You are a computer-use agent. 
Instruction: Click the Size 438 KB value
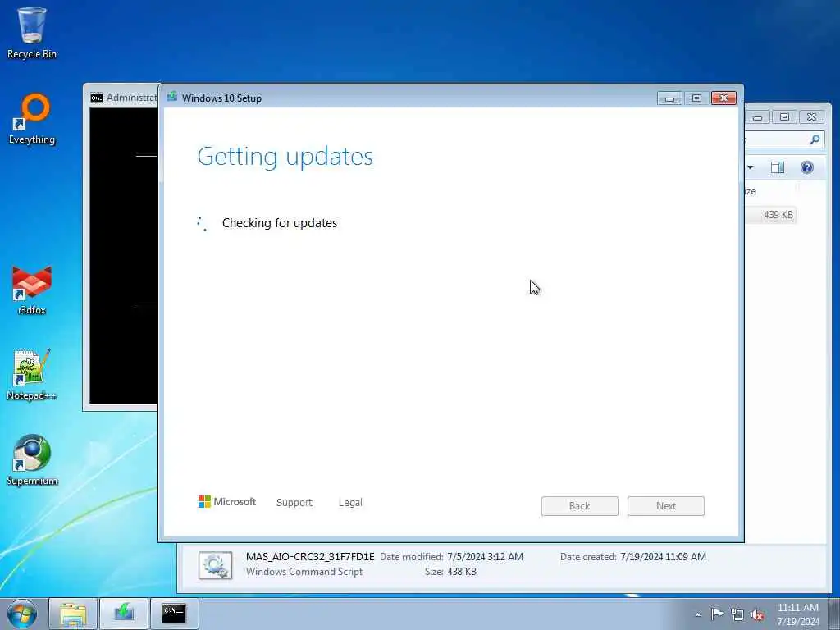click(462, 572)
